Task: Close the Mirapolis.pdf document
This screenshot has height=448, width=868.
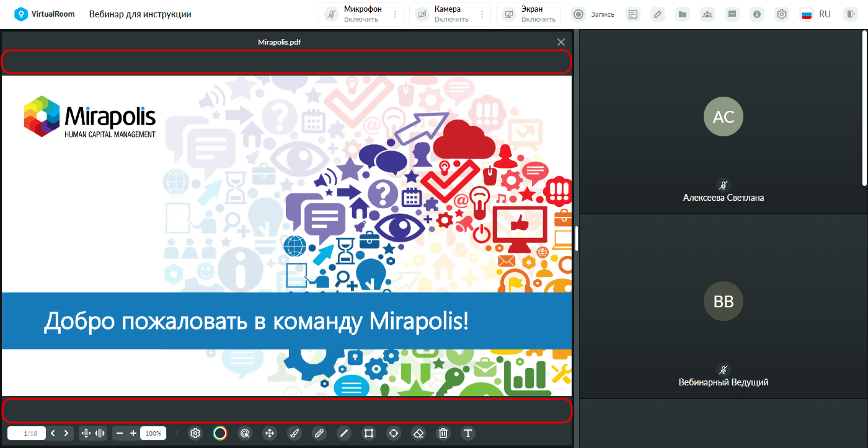Action: 561,42
